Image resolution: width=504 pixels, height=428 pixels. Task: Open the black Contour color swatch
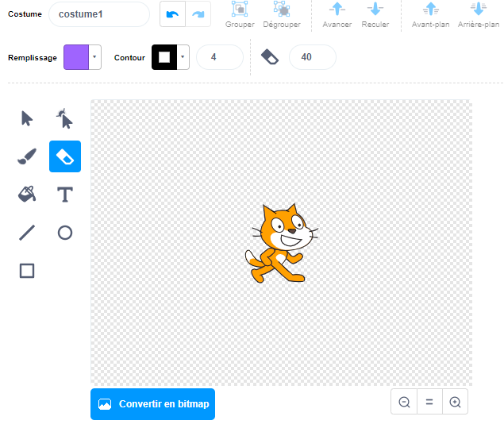[x=164, y=57]
